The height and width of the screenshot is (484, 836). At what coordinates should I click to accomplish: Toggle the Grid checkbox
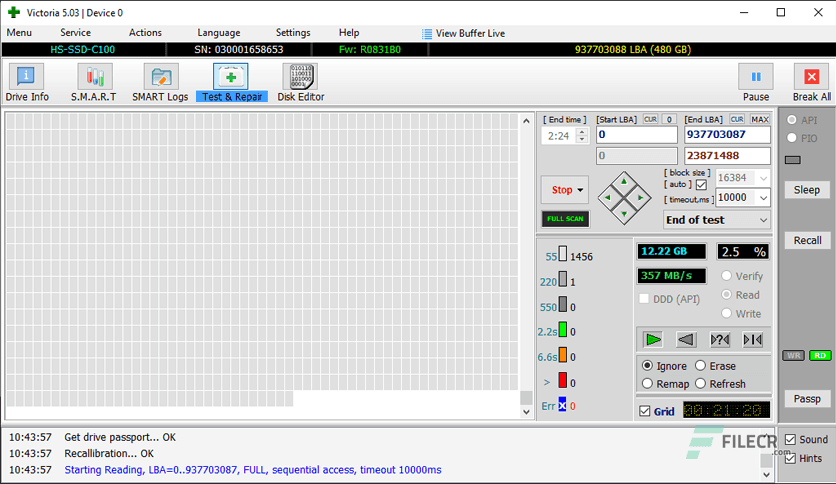pyautogui.click(x=645, y=411)
